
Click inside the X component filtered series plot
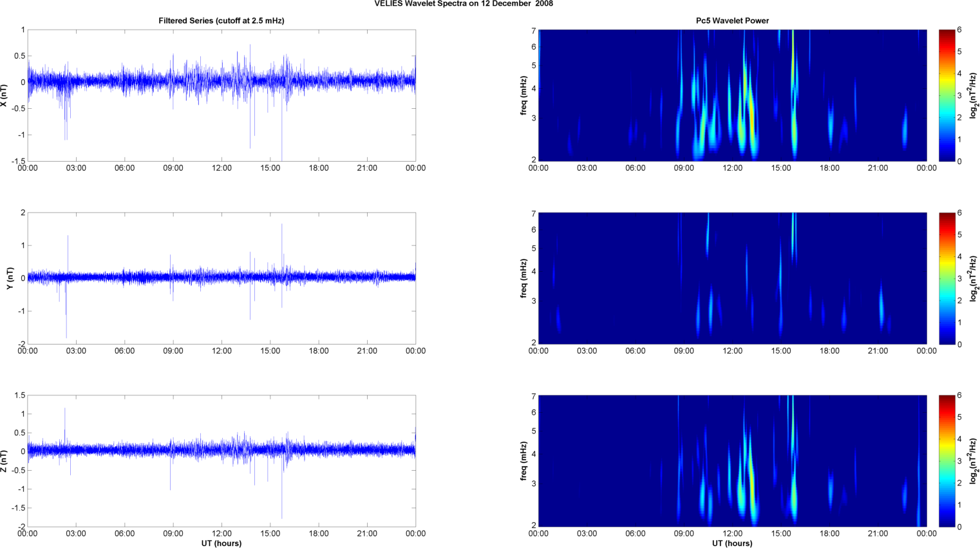tap(221, 95)
